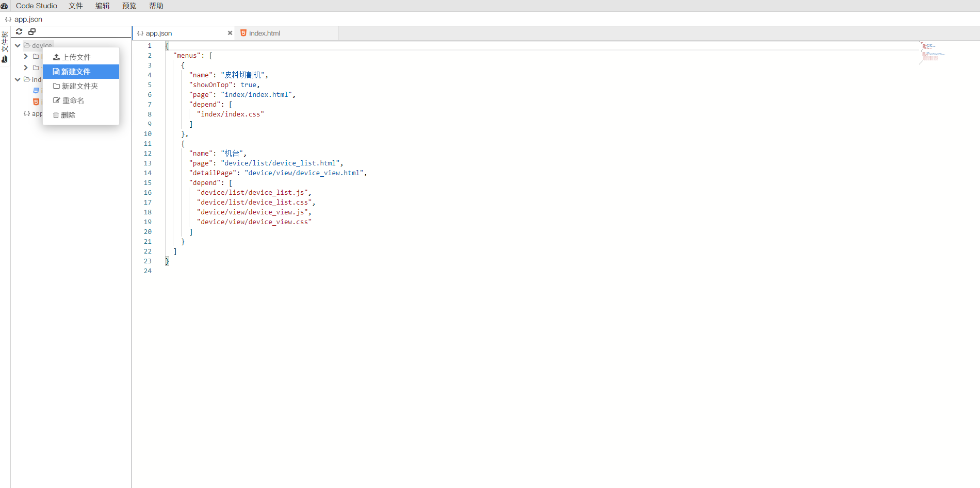This screenshot has width=980, height=488.
Task: Collapse the device folder in file tree
Action: point(18,45)
